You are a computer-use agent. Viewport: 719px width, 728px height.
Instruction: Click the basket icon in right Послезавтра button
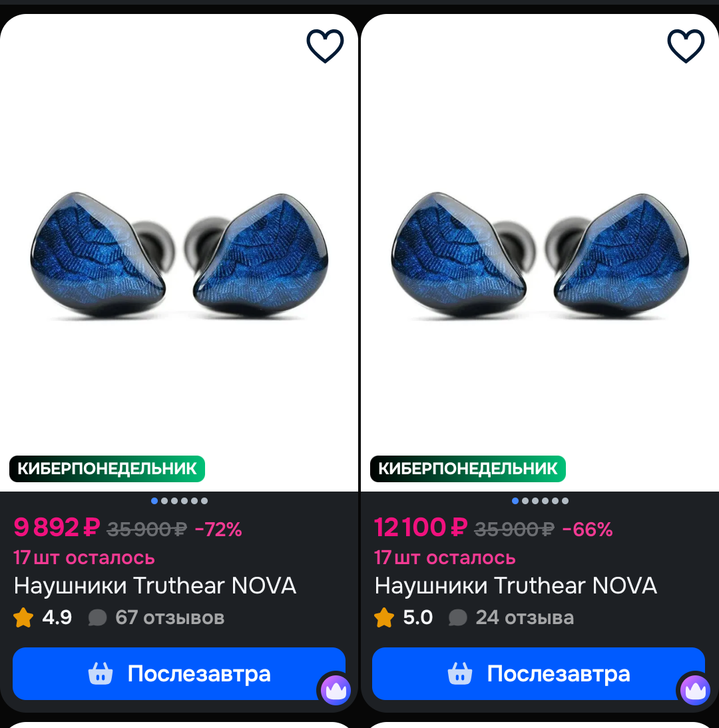459,673
